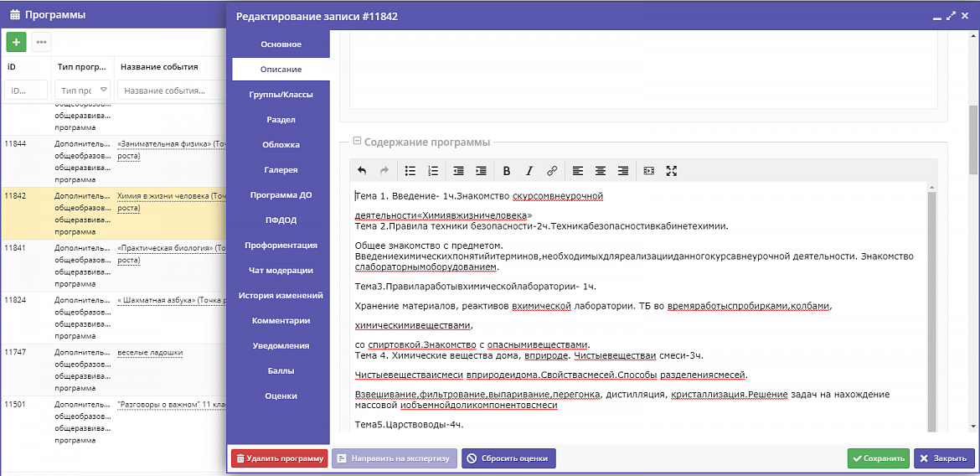Open the Основное tab
This screenshot has height=476, width=980.
pos(281,44)
